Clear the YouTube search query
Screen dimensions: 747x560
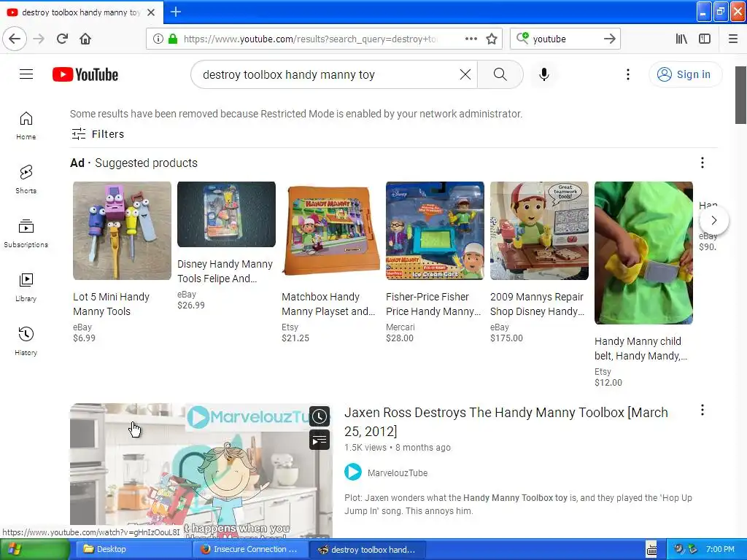coord(465,74)
